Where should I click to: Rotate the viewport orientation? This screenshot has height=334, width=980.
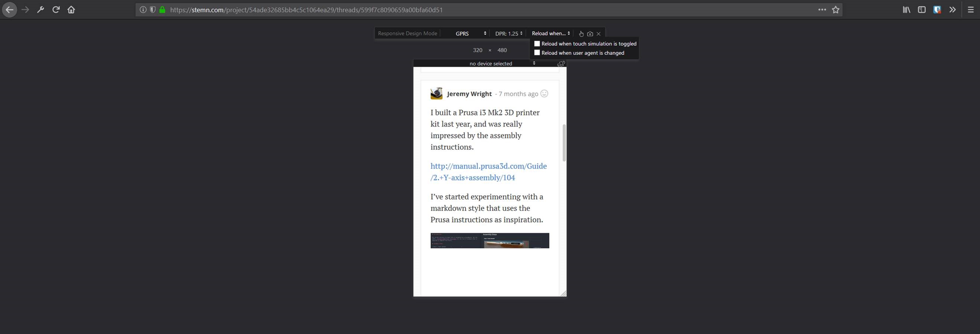pos(561,63)
